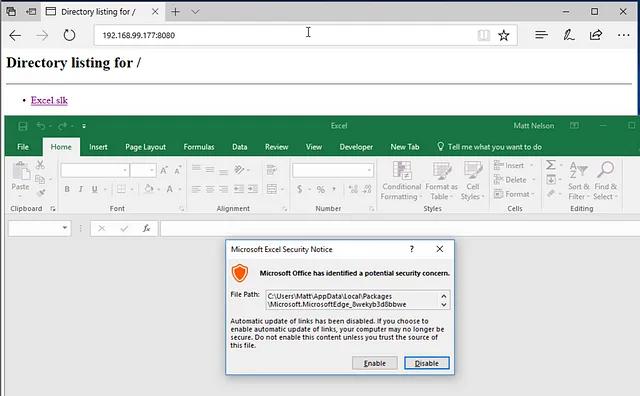Click the Borders icon
This screenshot has width=640, height=396.
coord(121,189)
